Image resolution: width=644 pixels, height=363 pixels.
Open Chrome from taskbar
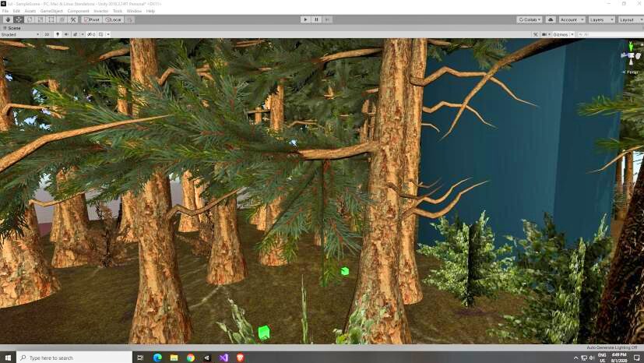(191, 358)
